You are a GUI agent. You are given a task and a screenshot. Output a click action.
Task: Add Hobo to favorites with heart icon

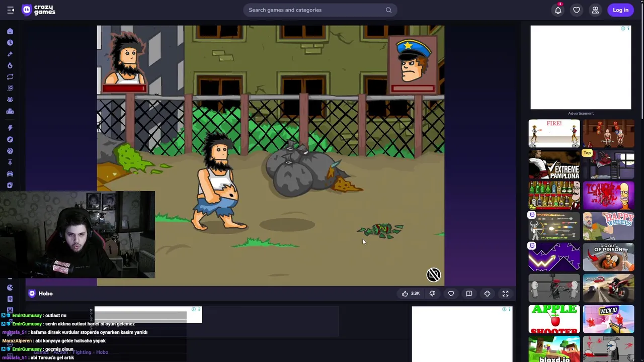point(451,294)
